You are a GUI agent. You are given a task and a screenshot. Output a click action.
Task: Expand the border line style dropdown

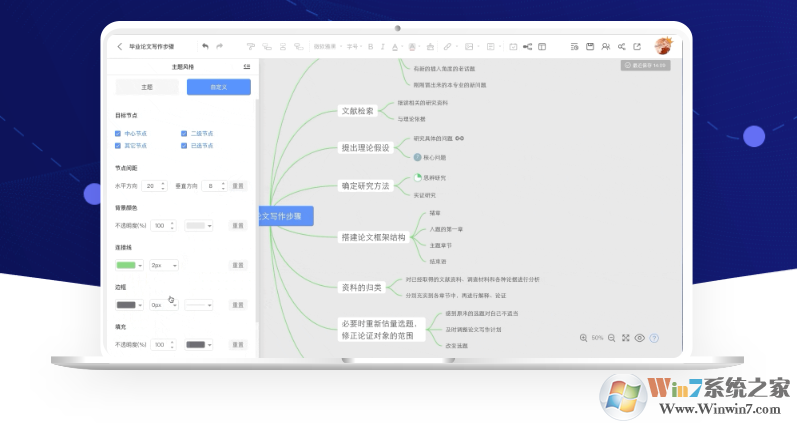(x=198, y=305)
